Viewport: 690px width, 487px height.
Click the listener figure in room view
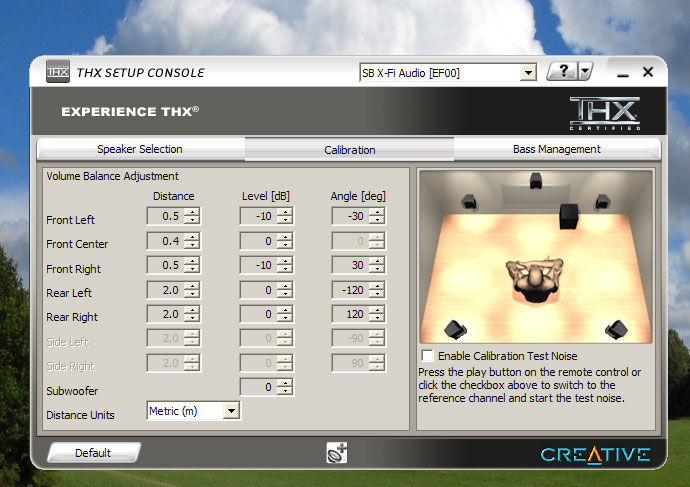pos(535,280)
